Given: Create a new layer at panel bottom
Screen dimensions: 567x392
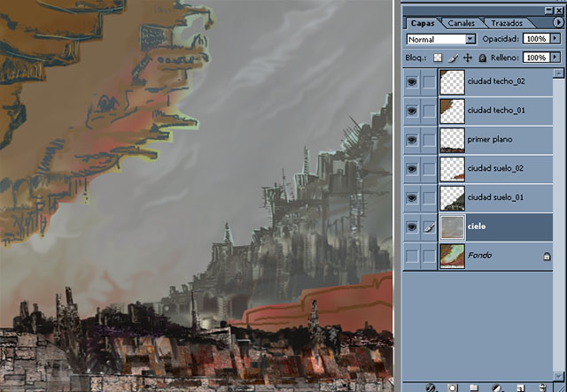Looking at the screenshot, I should (520, 388).
